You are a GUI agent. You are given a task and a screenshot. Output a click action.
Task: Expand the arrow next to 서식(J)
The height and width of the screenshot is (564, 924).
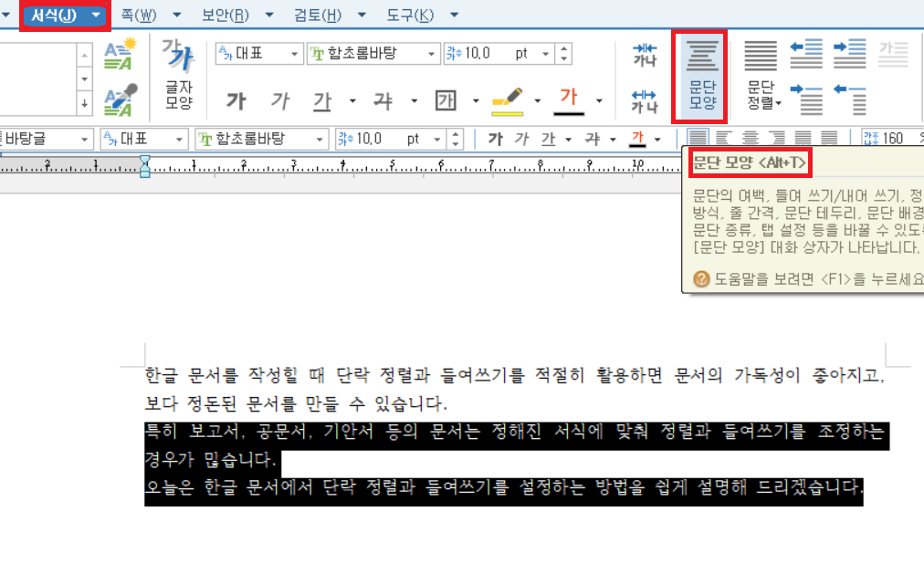(96, 16)
